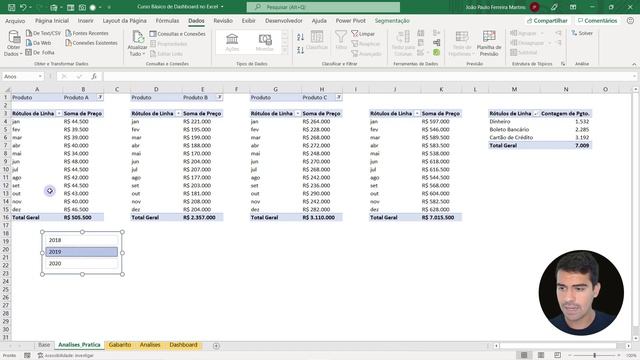
Task: Open the Name Box dropdown
Action: (40, 76)
